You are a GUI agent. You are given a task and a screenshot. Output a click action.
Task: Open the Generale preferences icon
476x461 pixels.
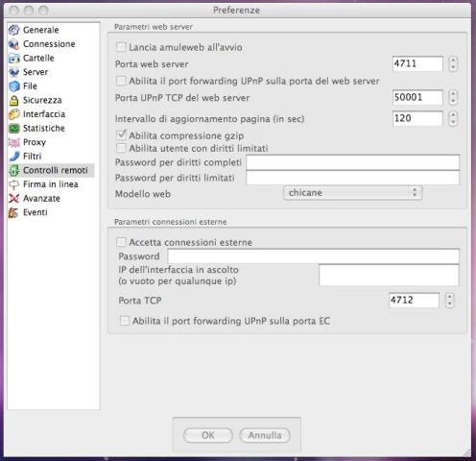[x=14, y=30]
